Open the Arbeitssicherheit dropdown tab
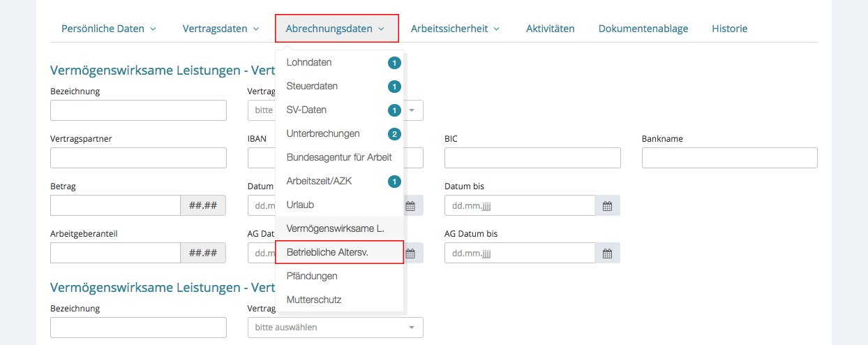The width and height of the screenshot is (868, 345). [x=455, y=29]
